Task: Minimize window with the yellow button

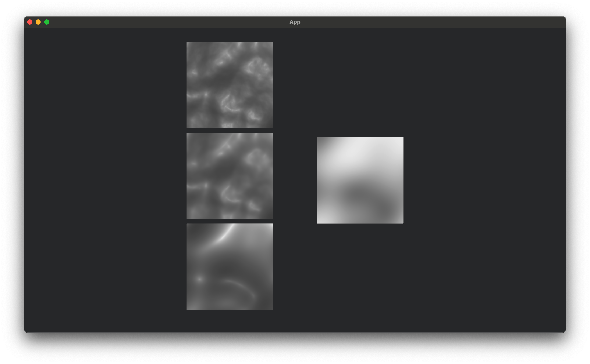Action: [x=38, y=22]
